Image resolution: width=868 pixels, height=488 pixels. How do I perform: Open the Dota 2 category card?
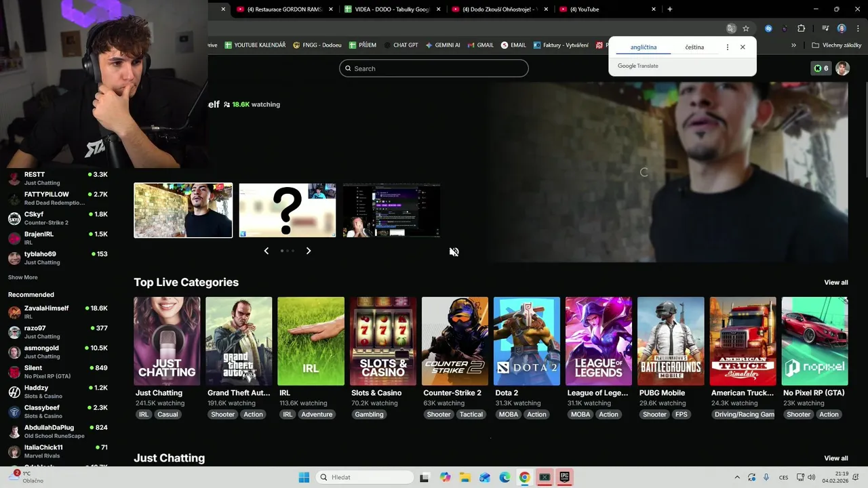pos(527,341)
